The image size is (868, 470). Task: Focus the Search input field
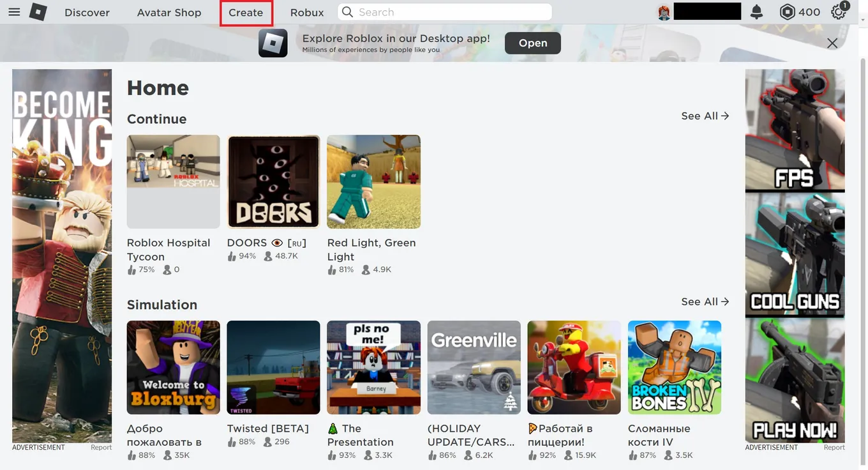pos(445,12)
